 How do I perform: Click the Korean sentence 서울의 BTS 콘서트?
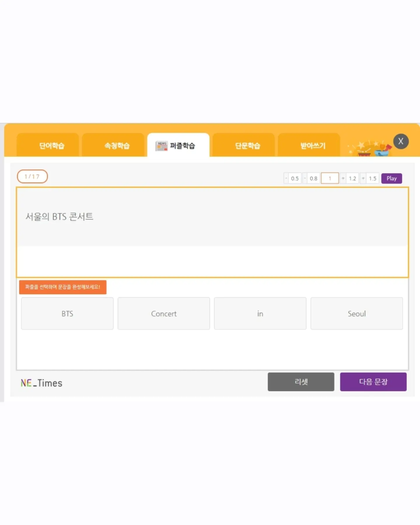click(60, 217)
